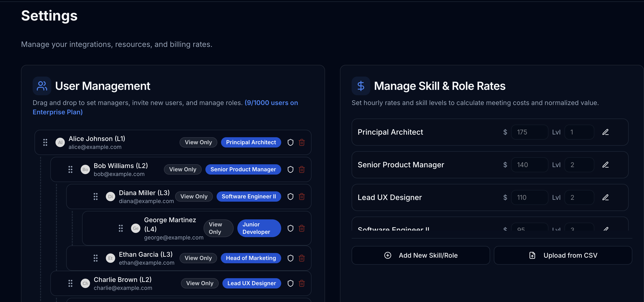
Task: Click the pencil edit icon for Principal Architect rate
Action: click(606, 132)
